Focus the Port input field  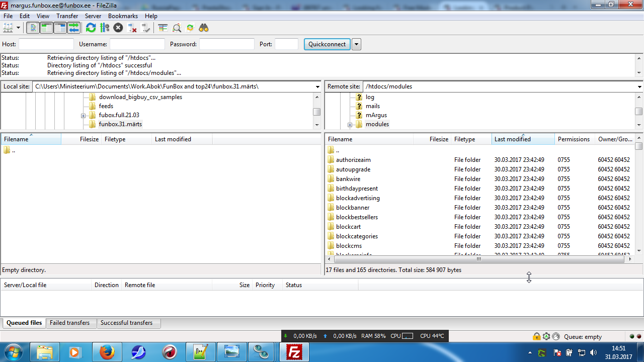[287, 44]
